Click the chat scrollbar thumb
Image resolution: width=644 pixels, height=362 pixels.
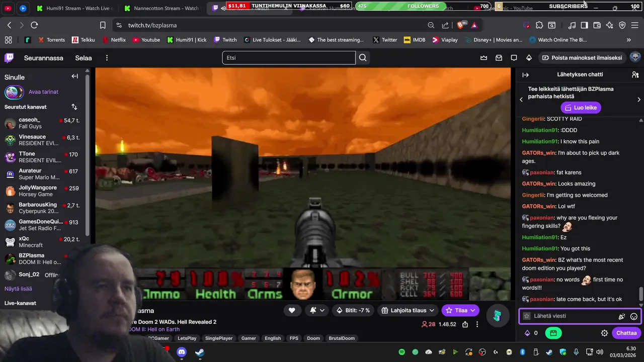click(x=641, y=293)
